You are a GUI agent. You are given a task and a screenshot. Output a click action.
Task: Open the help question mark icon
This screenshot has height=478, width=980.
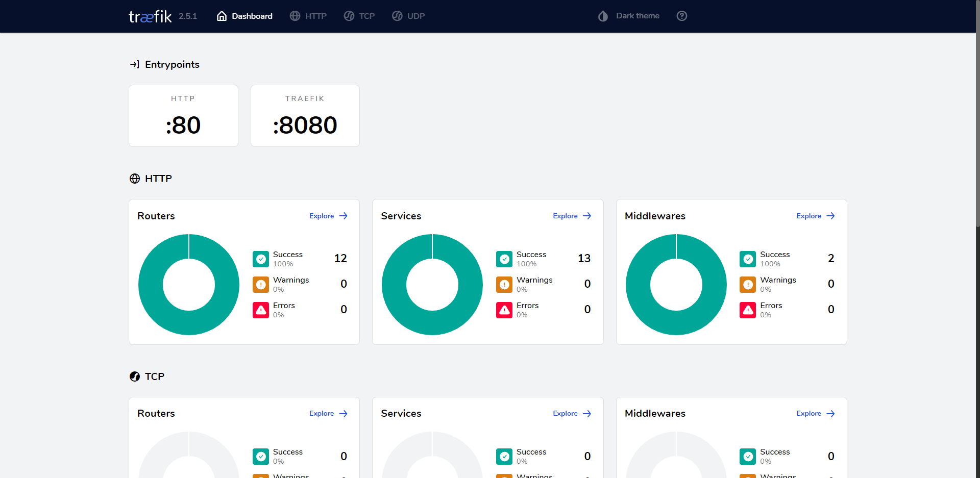pos(682,16)
